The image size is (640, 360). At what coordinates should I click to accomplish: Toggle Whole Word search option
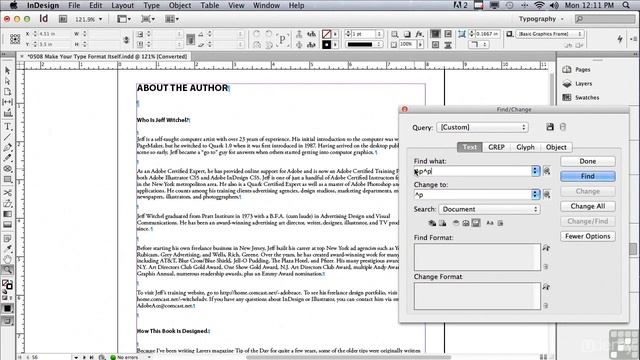click(500, 223)
